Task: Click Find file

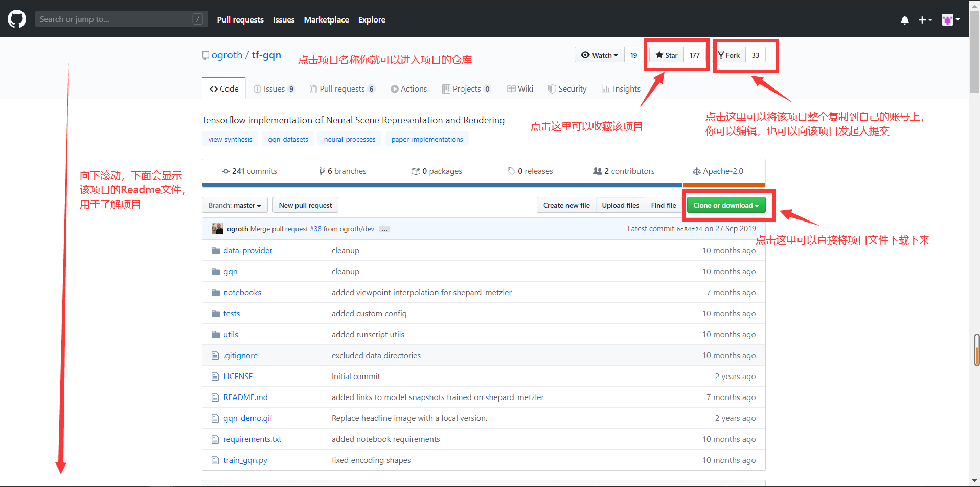Action: click(x=664, y=205)
